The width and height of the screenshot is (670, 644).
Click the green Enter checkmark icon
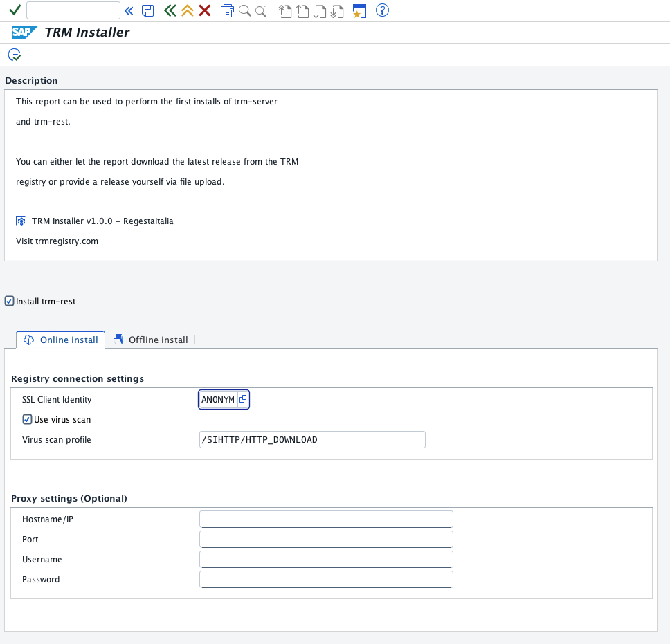point(15,10)
